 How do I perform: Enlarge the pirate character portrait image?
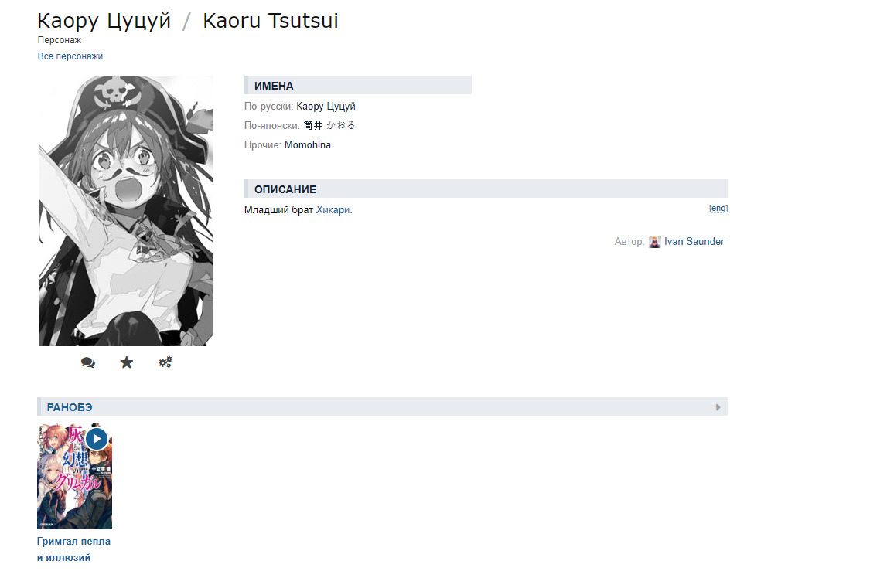pos(126,211)
